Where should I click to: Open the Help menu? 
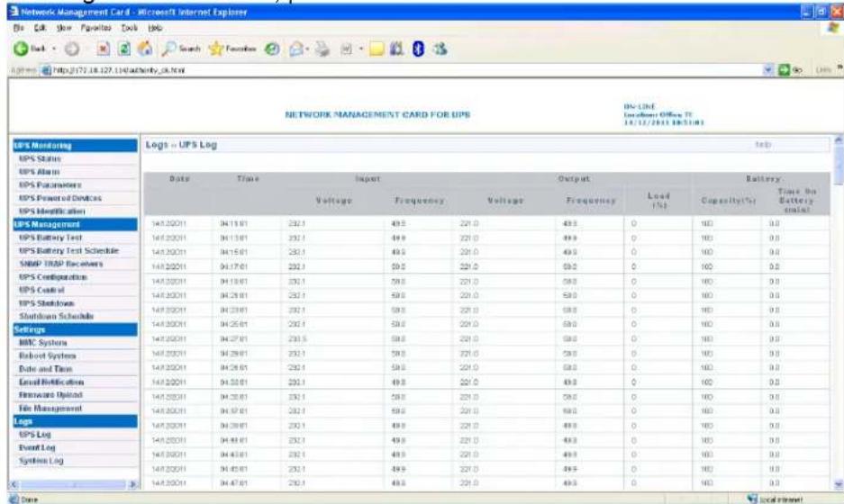click(155, 27)
